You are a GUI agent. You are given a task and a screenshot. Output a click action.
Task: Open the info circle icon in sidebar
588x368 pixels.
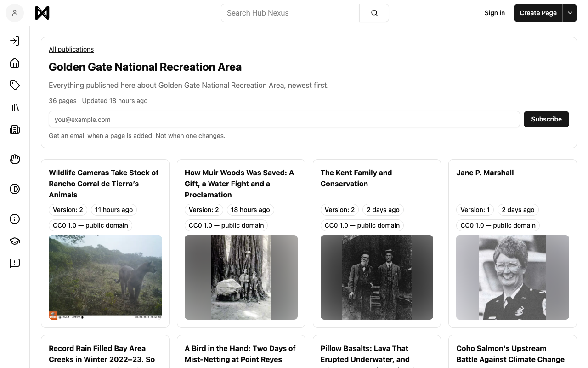15,219
